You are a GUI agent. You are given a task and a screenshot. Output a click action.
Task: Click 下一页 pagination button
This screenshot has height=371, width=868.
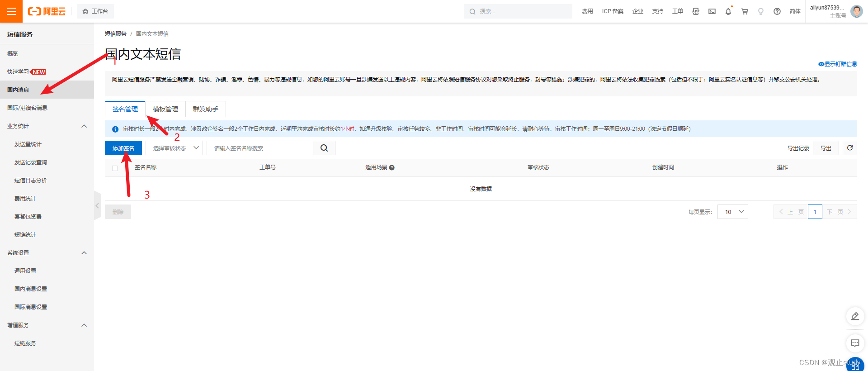(840, 212)
